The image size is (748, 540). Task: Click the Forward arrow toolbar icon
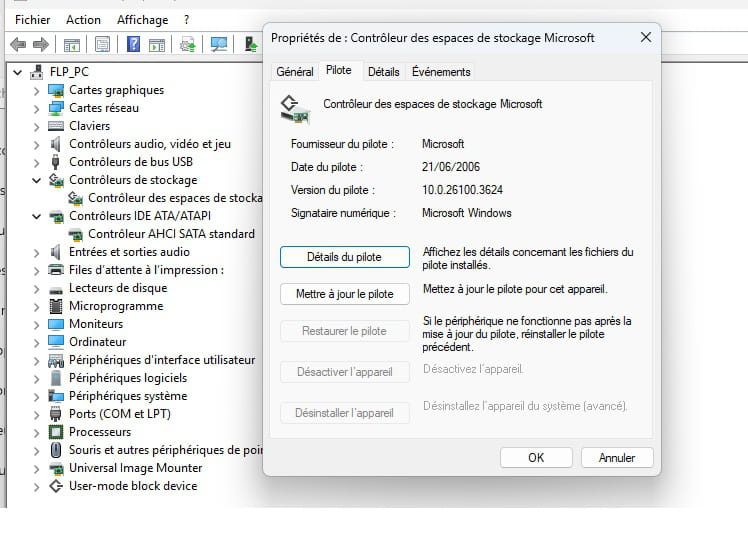click(x=41, y=45)
